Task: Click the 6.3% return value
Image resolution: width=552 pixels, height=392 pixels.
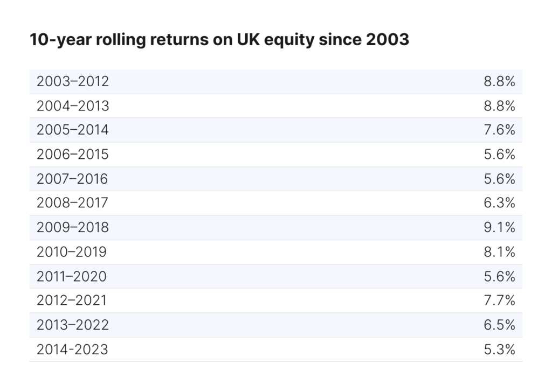Action: coord(499,203)
